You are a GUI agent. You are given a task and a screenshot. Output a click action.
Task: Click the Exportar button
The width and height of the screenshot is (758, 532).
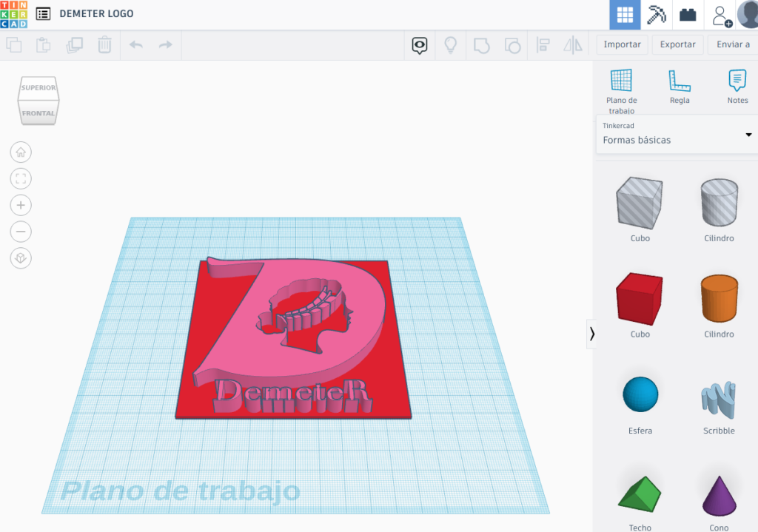[x=677, y=44]
